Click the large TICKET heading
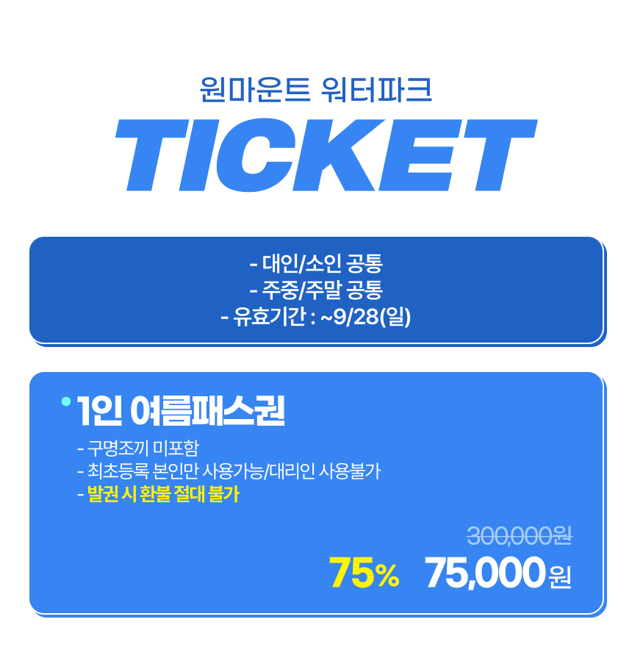The height and width of the screenshot is (672, 632). click(326, 155)
